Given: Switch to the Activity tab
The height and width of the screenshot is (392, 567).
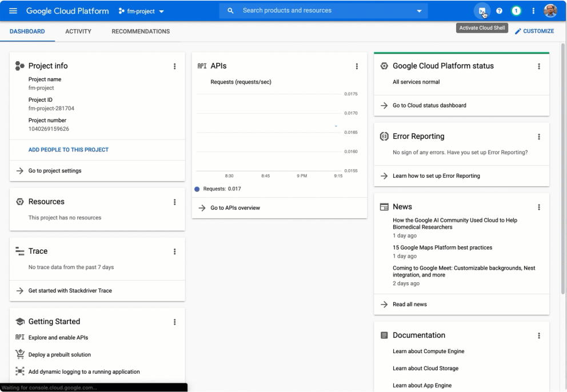Looking at the screenshot, I should click(x=78, y=31).
